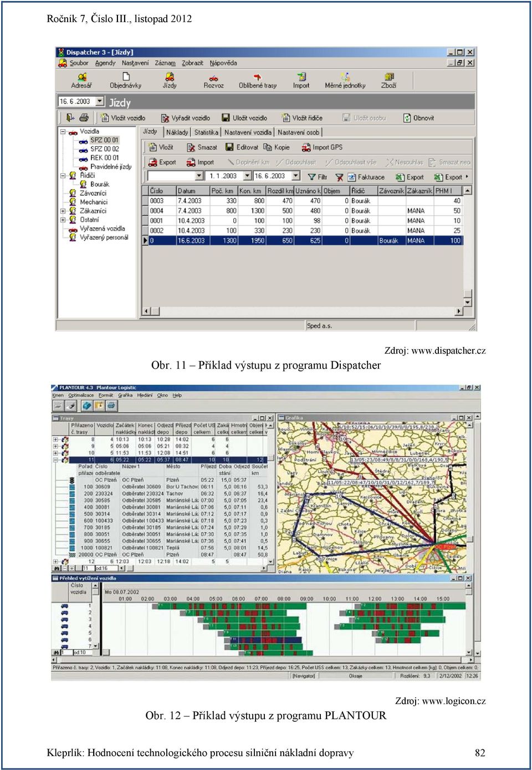Click the Jízdy toolbar icon above the date

coord(170,81)
